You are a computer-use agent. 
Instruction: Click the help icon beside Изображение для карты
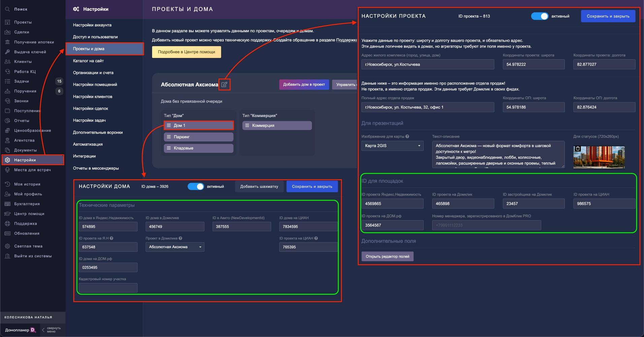pos(407,136)
